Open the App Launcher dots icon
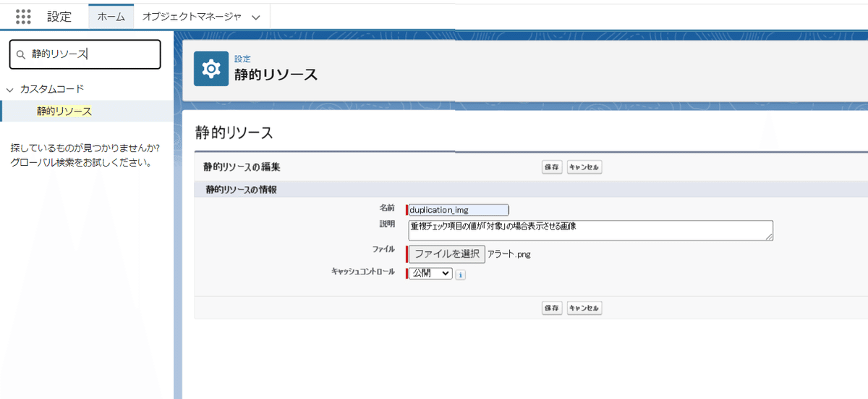The image size is (868, 399). coord(23,17)
